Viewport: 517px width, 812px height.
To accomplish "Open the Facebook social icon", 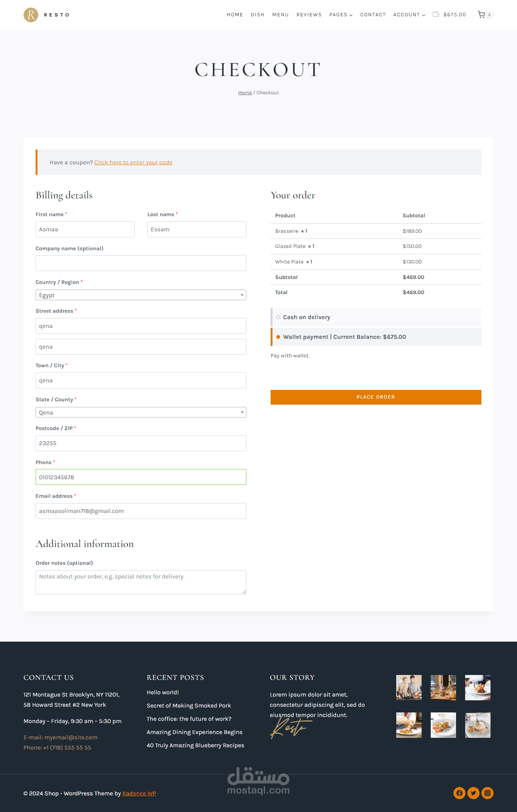I will click(459, 793).
